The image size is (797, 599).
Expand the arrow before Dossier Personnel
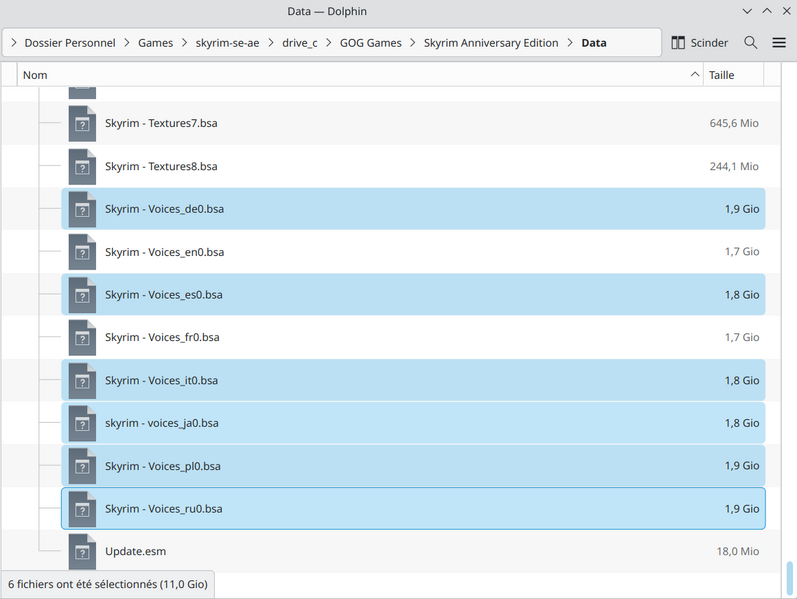tap(14, 43)
